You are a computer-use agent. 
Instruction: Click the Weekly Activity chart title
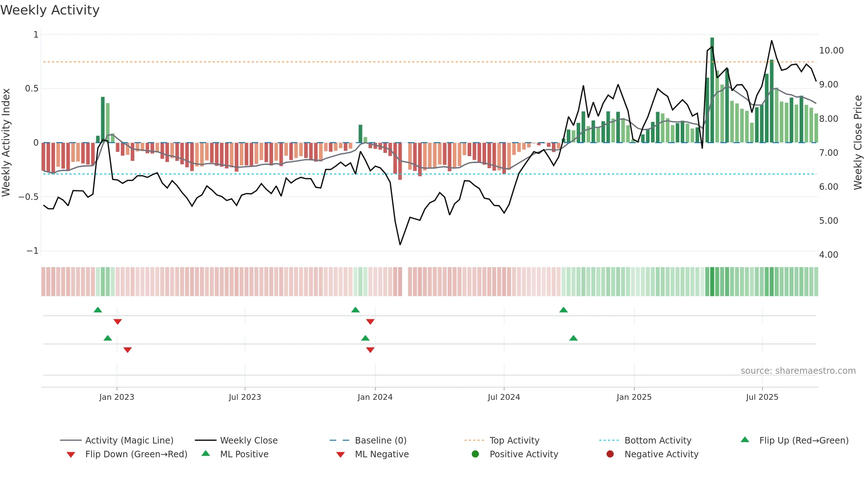50,10
